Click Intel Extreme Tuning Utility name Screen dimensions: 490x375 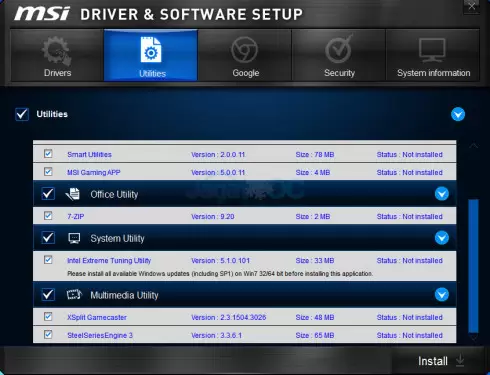[x=109, y=261]
